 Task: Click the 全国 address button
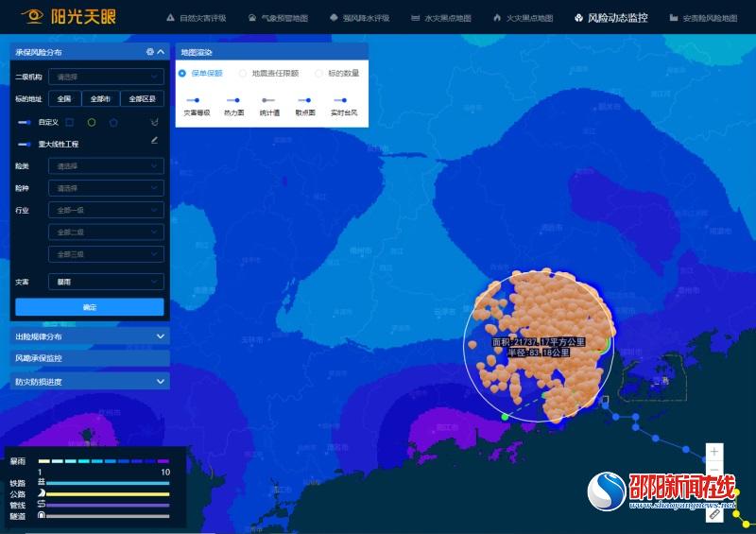coord(64,99)
